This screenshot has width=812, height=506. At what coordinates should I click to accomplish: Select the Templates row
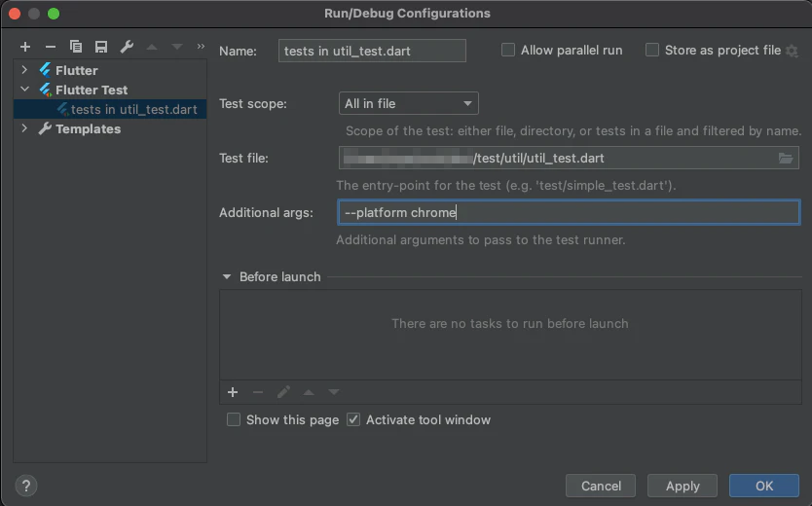point(110,128)
